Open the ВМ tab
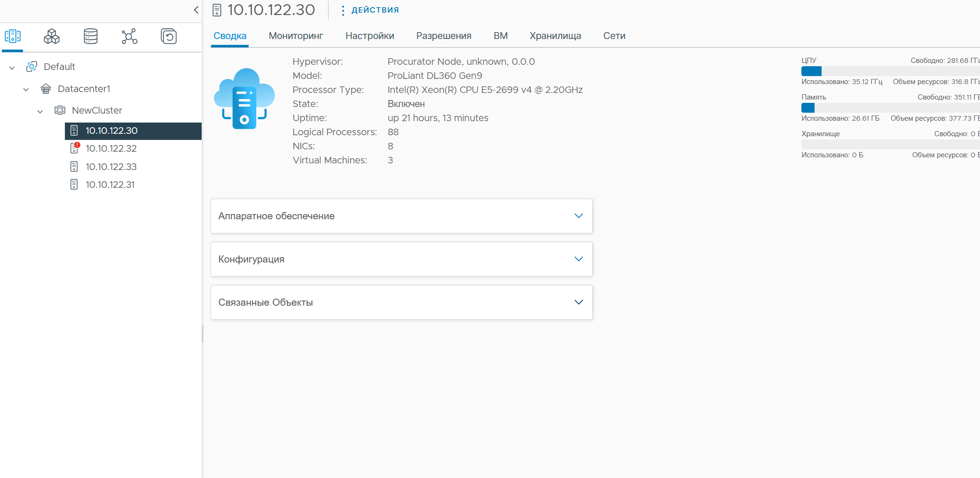 501,36
